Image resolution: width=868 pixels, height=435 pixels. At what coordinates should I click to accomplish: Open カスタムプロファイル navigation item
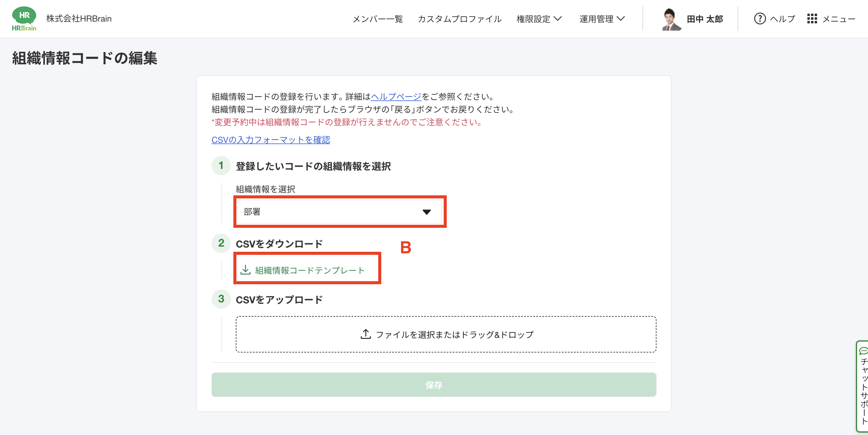click(x=459, y=19)
